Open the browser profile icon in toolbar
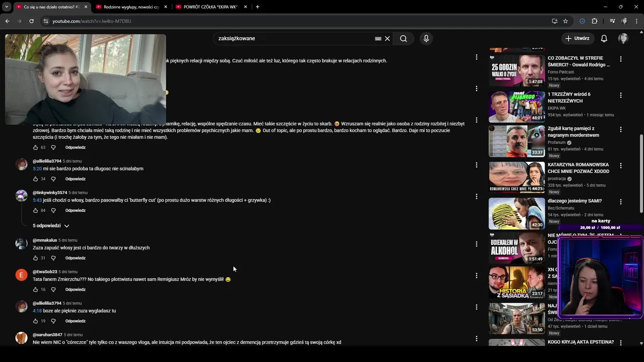Image resolution: width=644 pixels, height=362 pixels. tap(624, 21)
